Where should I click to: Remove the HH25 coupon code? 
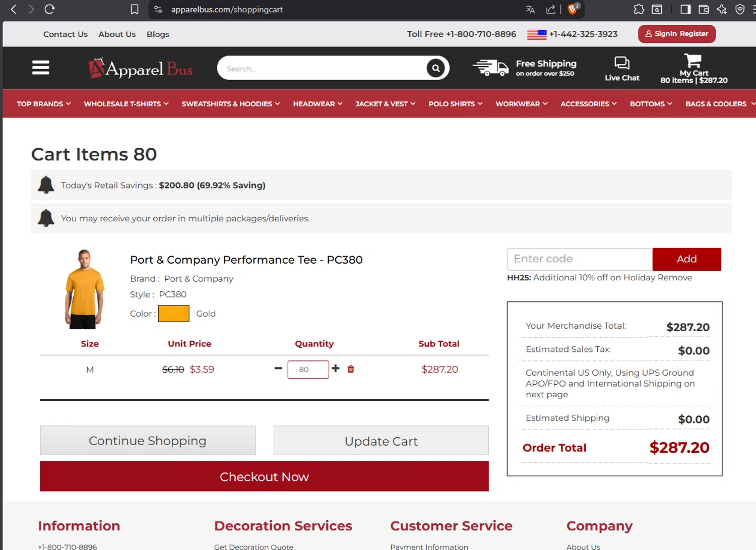coord(674,278)
